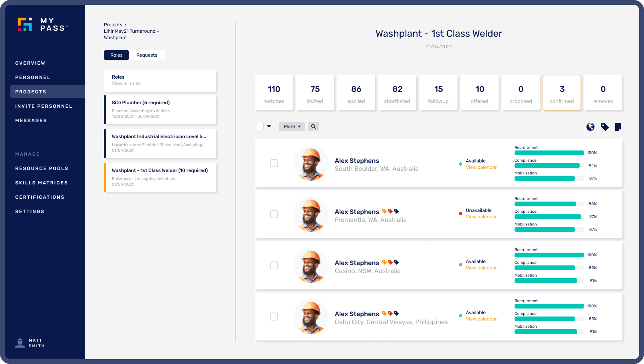Click the MyPass logo
The width and height of the screenshot is (644, 364).
point(43,25)
